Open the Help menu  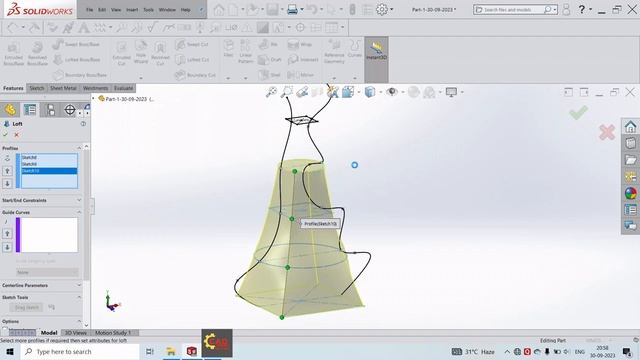coord(185,9)
